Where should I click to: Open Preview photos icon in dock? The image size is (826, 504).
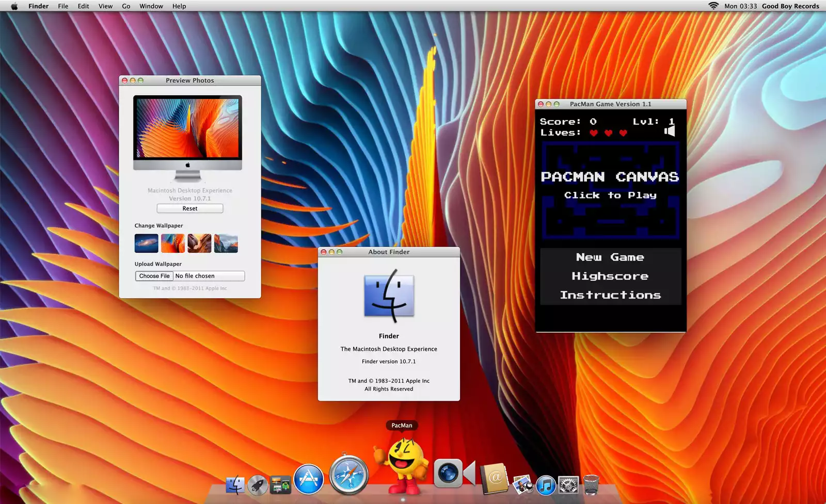[x=523, y=484]
